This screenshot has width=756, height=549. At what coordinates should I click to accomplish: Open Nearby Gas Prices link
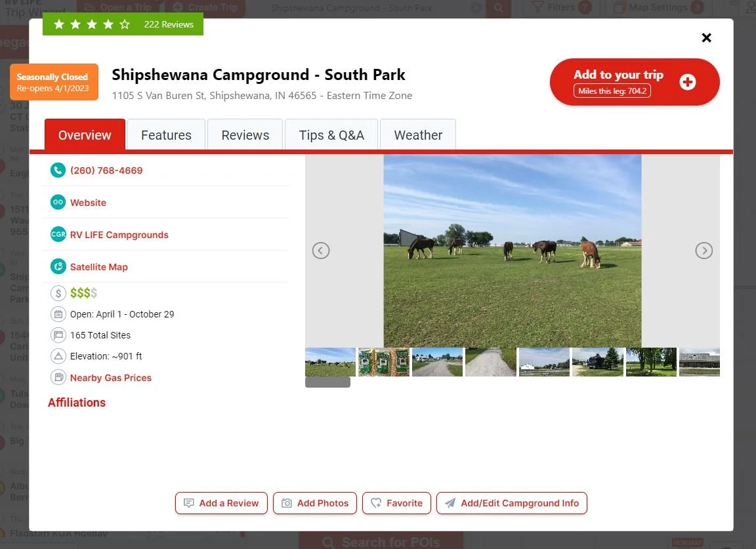tap(111, 377)
